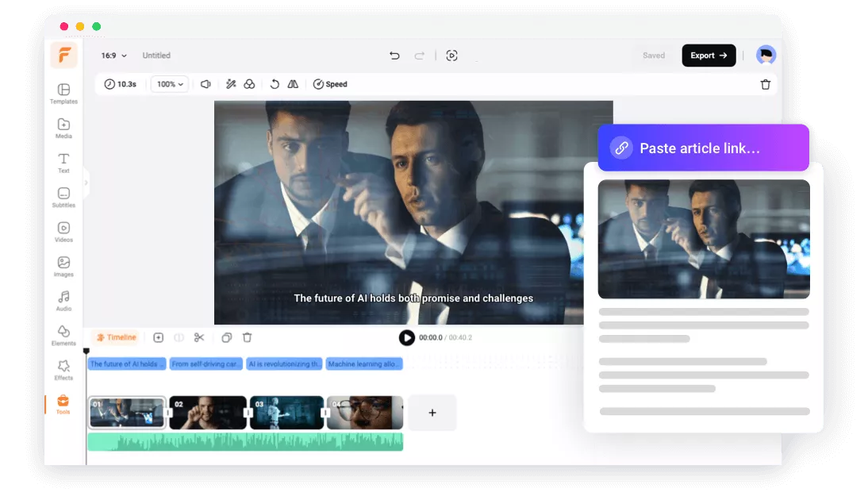Select scene 03 thumbnail in timeline
This screenshot has width=868, height=504.
pos(286,413)
